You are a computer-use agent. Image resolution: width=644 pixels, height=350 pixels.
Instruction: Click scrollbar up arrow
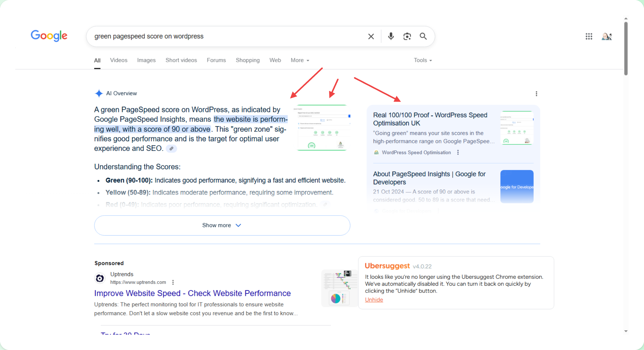point(626,18)
